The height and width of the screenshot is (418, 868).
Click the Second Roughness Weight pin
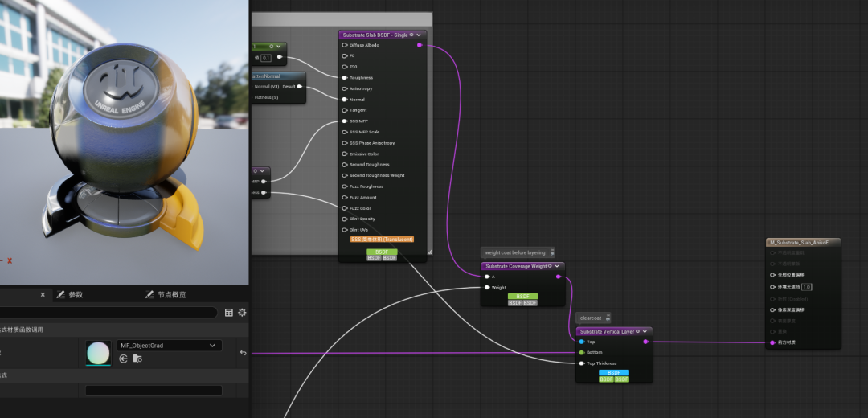tap(345, 175)
